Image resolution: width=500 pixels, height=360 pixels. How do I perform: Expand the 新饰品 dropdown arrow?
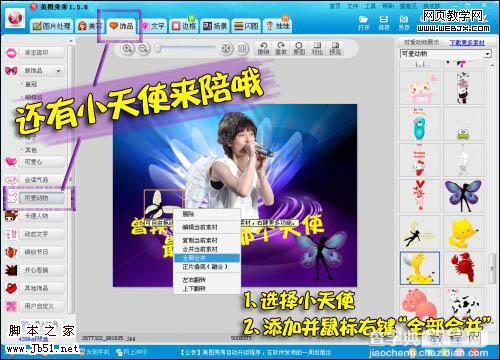[x=58, y=71]
